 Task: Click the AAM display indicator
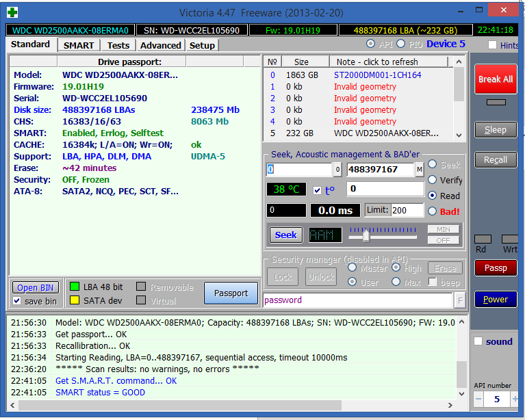click(x=326, y=235)
